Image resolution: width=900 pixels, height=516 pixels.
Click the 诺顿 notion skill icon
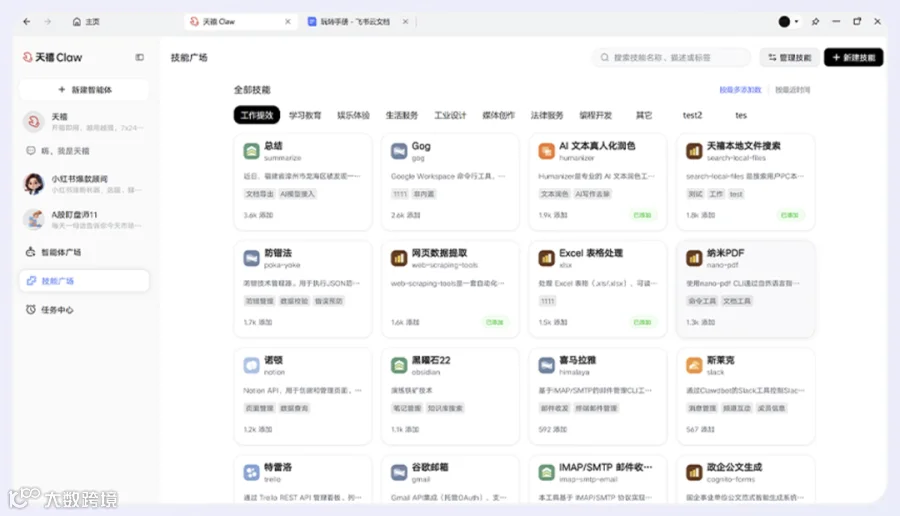(251, 366)
